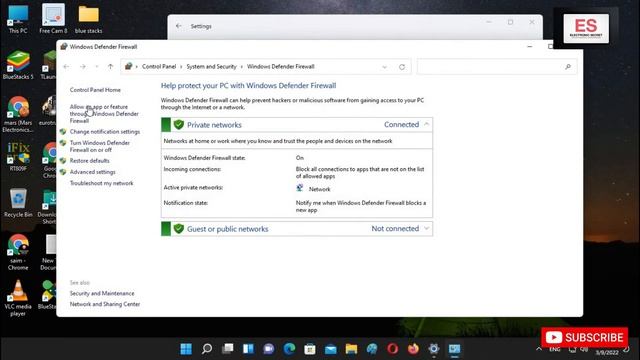
Task: Switch to Settings app on taskbar
Action: [x=434, y=349]
